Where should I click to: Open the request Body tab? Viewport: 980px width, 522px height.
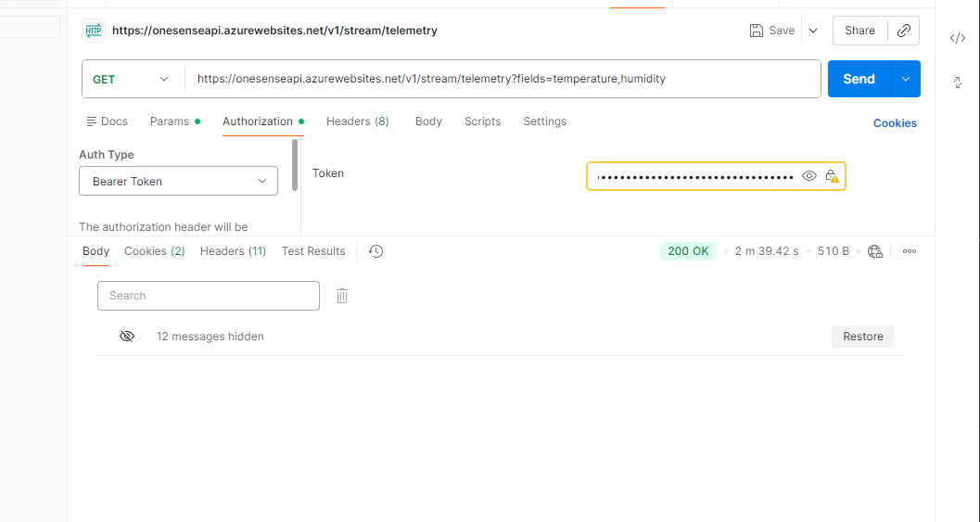tap(428, 121)
